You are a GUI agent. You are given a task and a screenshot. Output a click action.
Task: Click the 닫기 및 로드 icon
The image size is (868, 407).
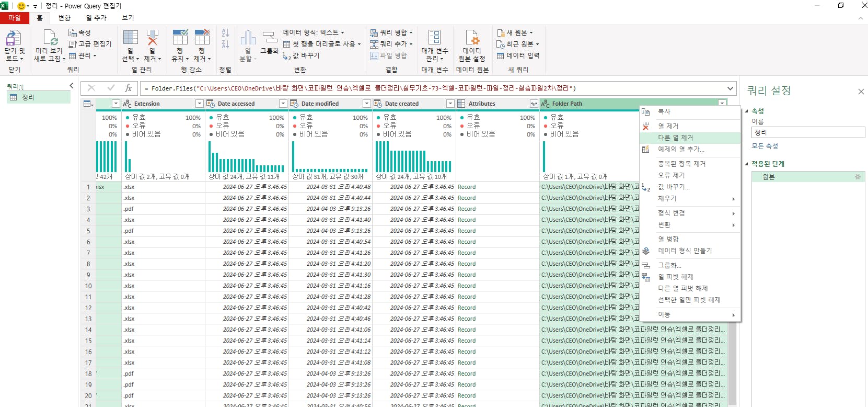pyautogui.click(x=14, y=38)
